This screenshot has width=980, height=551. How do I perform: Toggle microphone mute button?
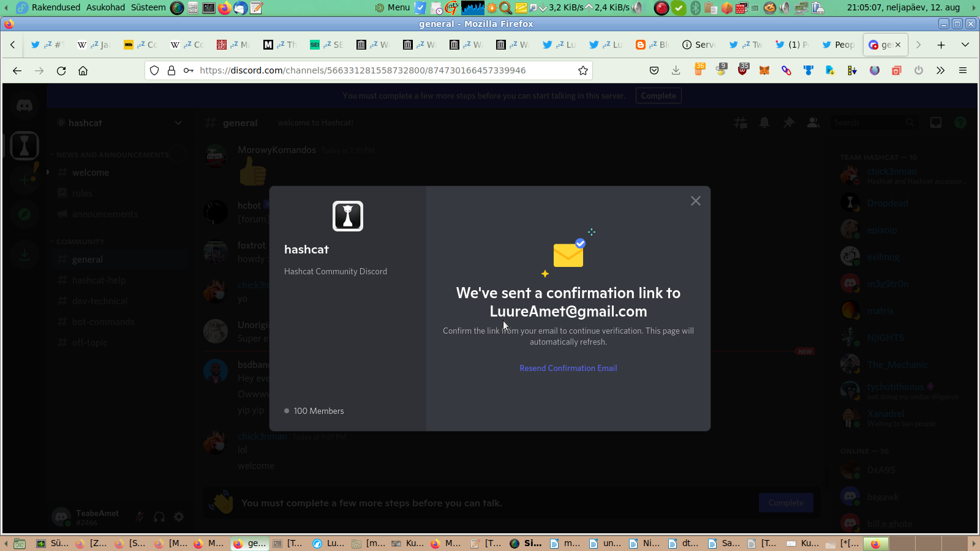[x=140, y=517]
